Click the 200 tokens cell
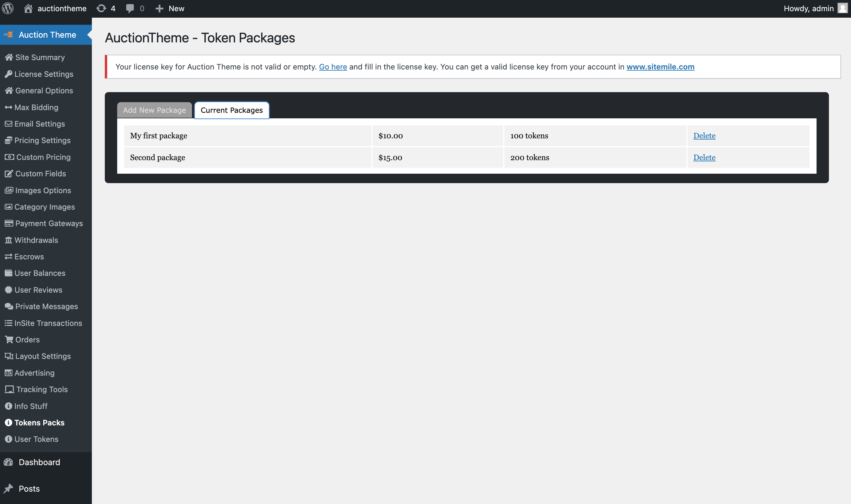The height and width of the screenshot is (504, 851). 595,157
